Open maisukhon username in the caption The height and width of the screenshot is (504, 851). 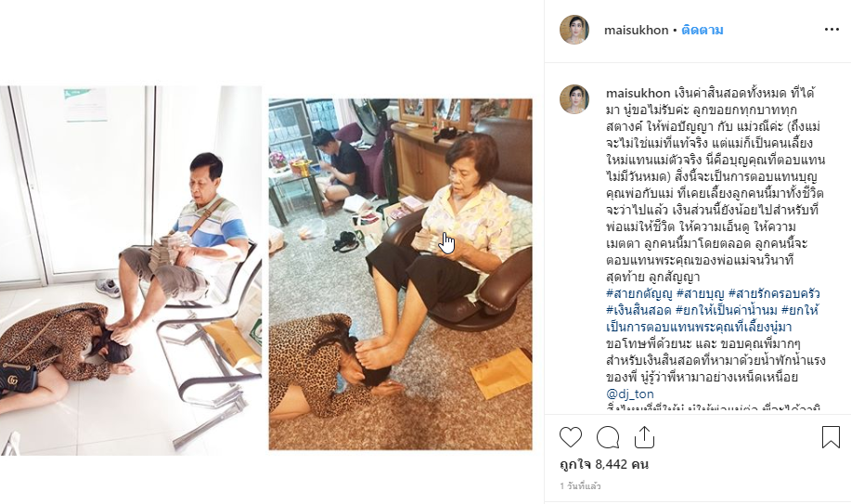point(638,93)
